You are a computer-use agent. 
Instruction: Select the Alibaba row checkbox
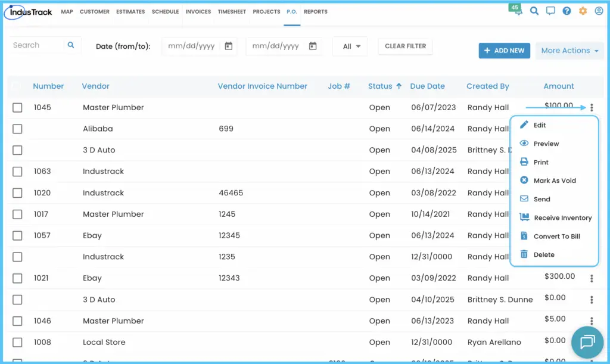point(17,129)
